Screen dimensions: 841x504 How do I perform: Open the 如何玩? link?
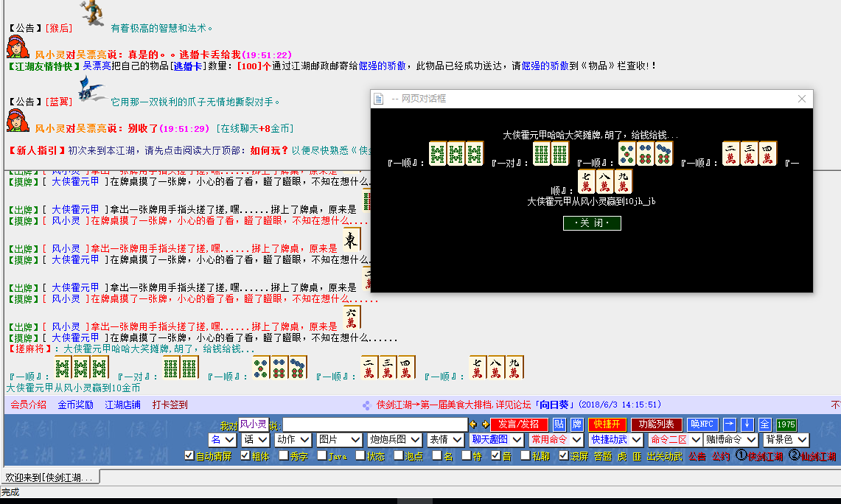[x=269, y=150]
